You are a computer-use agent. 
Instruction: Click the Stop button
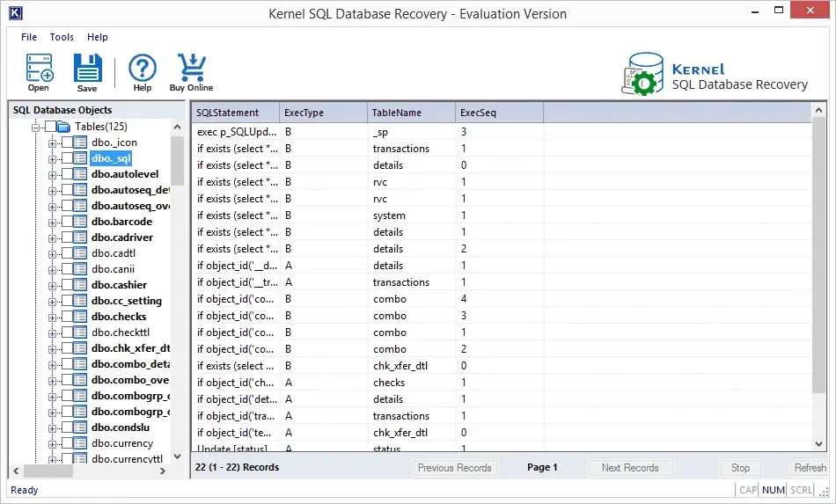740,468
